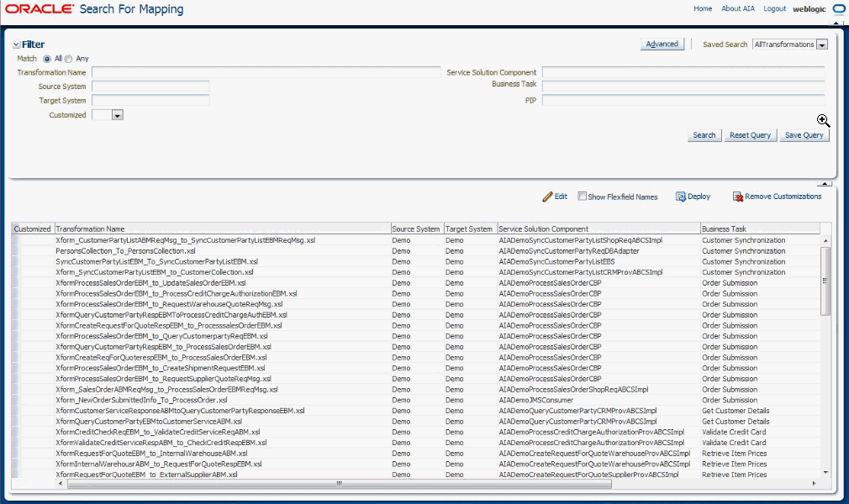Sort by the Target System column header
849x504 pixels.
(x=469, y=229)
